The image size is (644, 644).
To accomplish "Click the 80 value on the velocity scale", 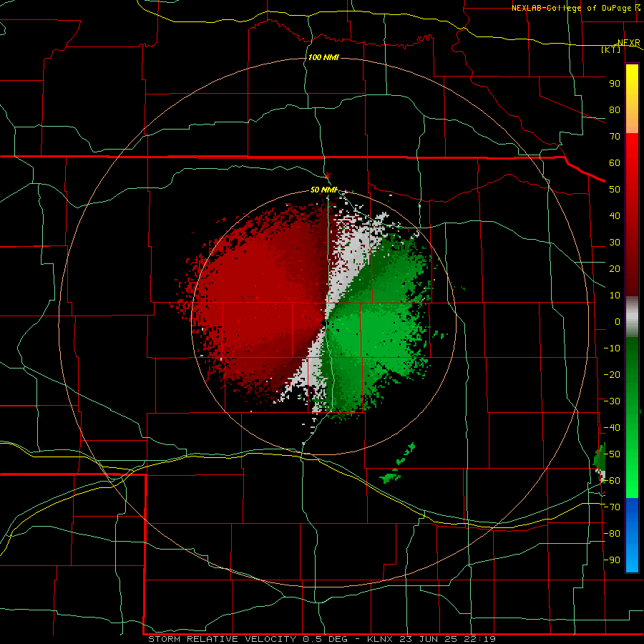I will (615, 110).
